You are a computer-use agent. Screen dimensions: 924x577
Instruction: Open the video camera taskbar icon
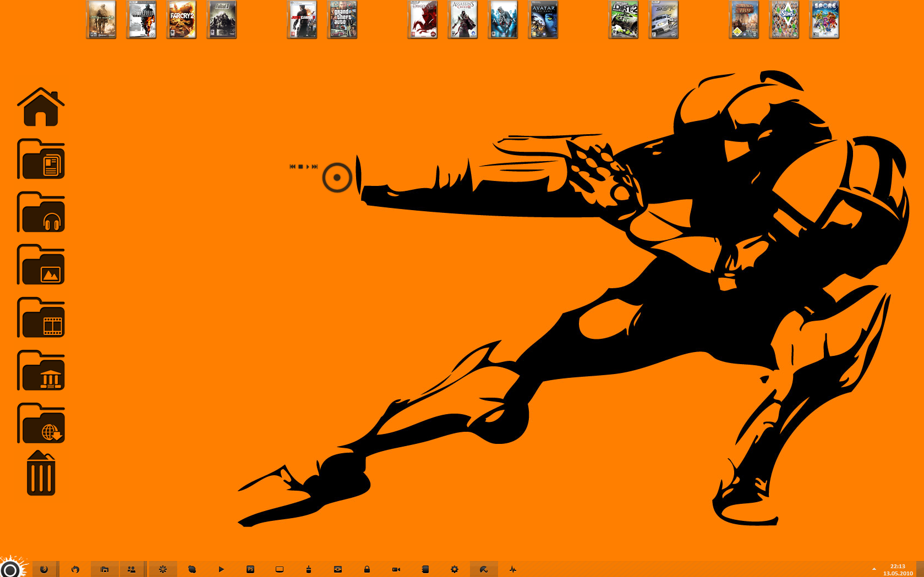(396, 569)
